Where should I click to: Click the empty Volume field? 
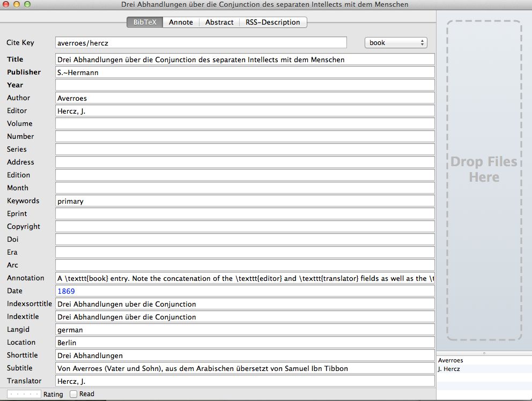[245, 124]
